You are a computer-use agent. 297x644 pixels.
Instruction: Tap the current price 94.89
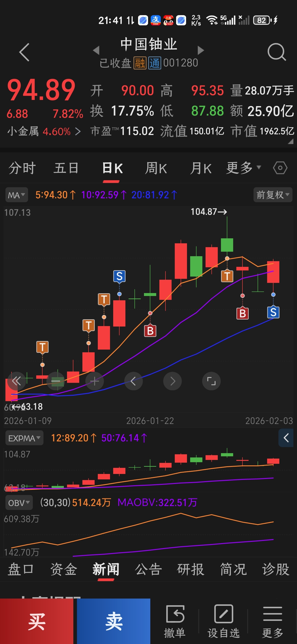tap(41, 90)
